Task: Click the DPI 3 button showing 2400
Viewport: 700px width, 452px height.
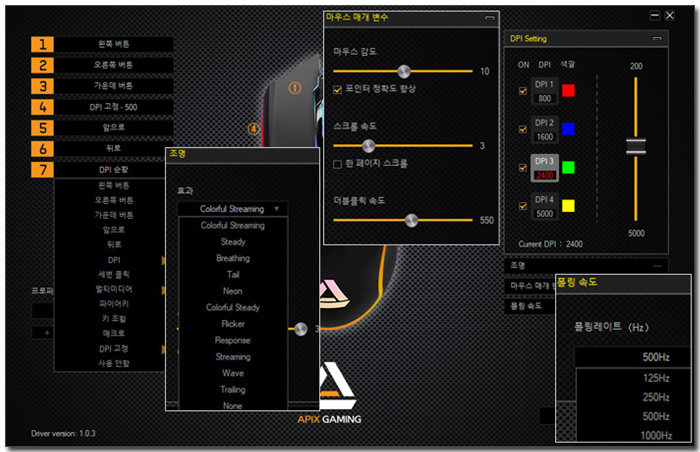Action: pyautogui.click(x=544, y=167)
